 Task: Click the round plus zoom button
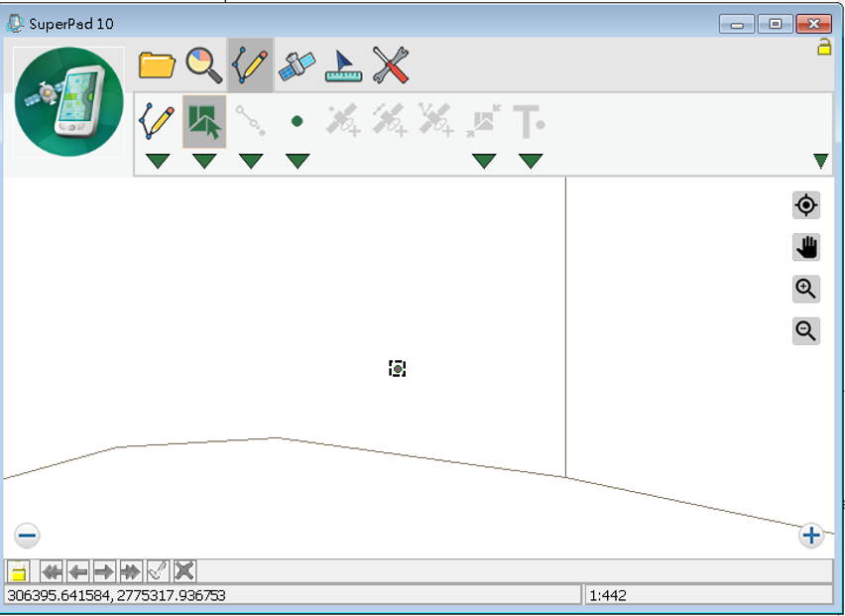tap(811, 536)
